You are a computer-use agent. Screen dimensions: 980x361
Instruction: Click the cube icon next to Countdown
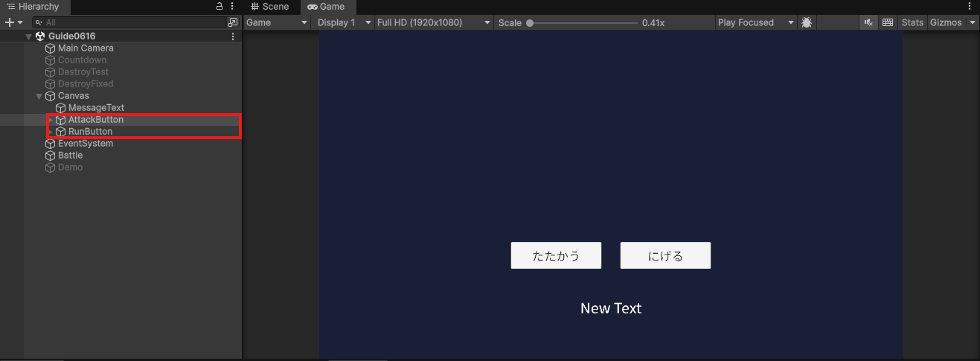51,60
